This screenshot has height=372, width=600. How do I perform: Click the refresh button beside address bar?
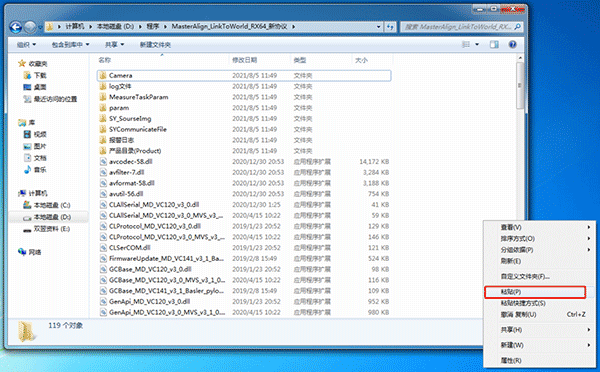390,27
